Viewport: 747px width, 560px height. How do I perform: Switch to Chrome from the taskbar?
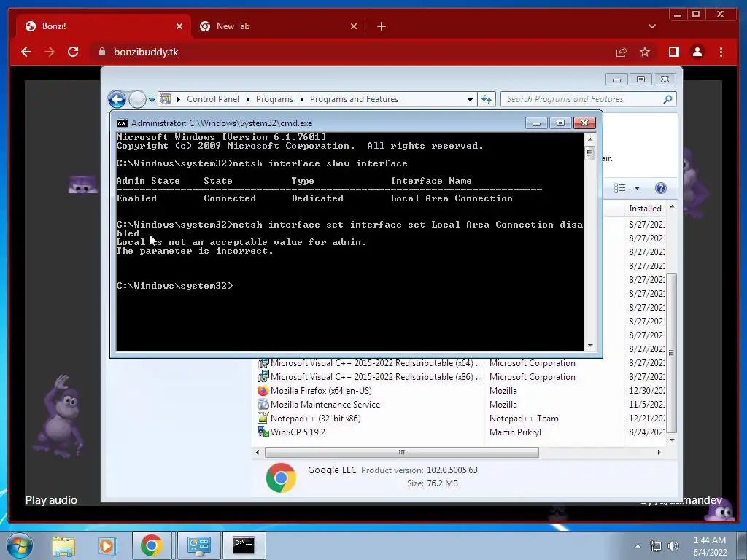pyautogui.click(x=152, y=545)
